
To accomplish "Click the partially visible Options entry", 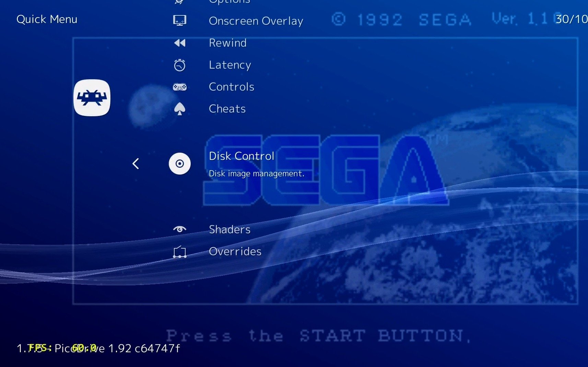I will click(230, 2).
